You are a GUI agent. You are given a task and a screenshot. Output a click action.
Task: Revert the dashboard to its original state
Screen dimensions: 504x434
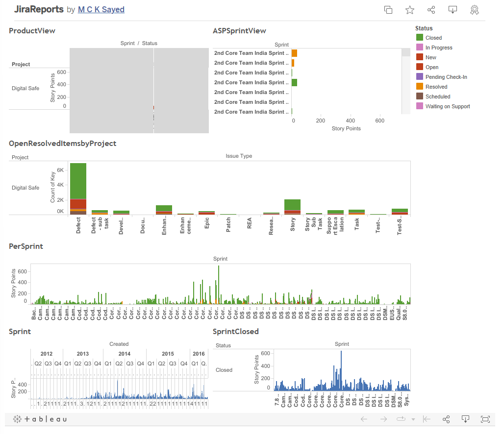pos(426,419)
